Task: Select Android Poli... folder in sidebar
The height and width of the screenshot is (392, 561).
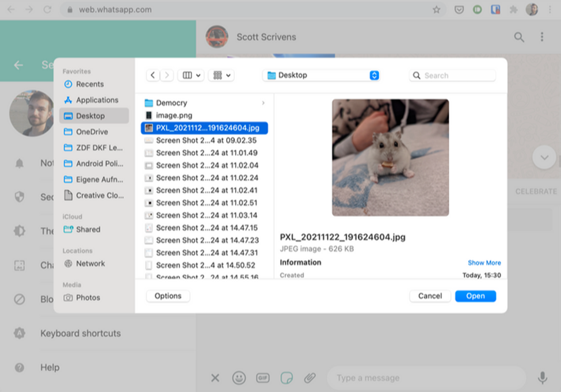Action: 94,163
